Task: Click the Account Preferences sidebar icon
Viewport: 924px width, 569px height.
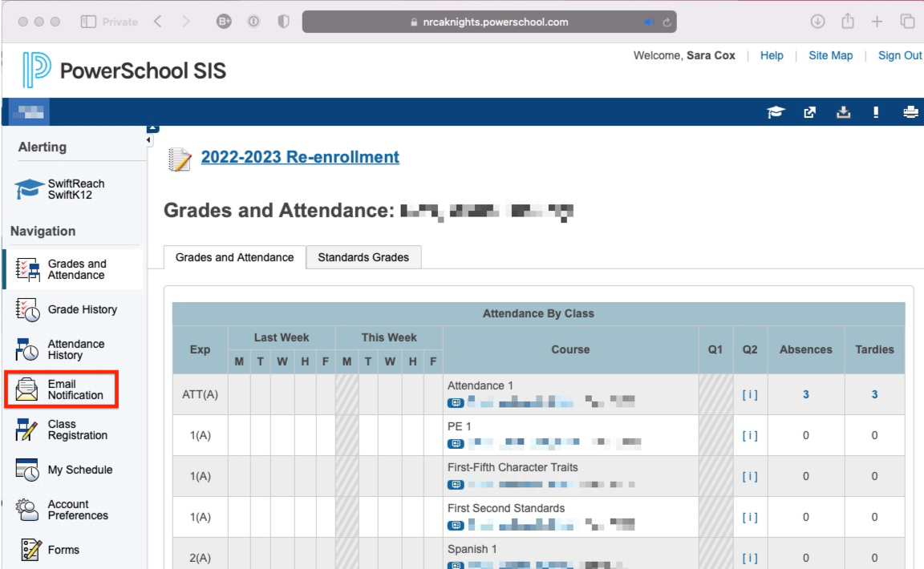Action: (x=26, y=510)
